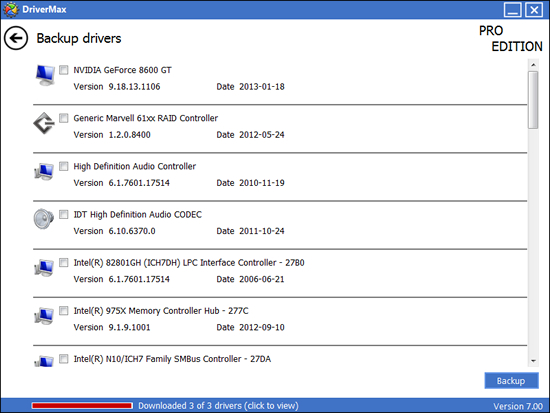550x413 pixels.
Task: Go back using the arrow icon
Action: 16,38
